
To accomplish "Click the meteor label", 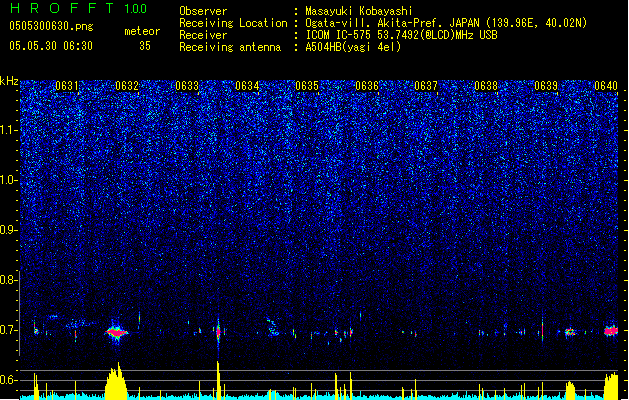I will coord(142,31).
